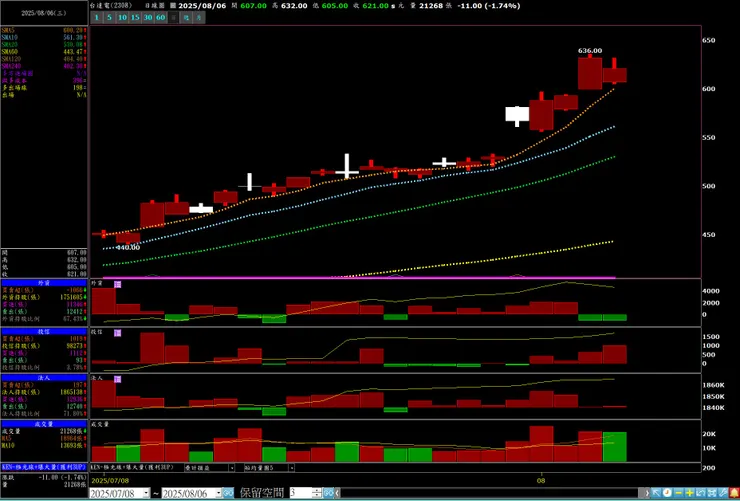Click scrollbar left arrow button

click(x=337, y=493)
